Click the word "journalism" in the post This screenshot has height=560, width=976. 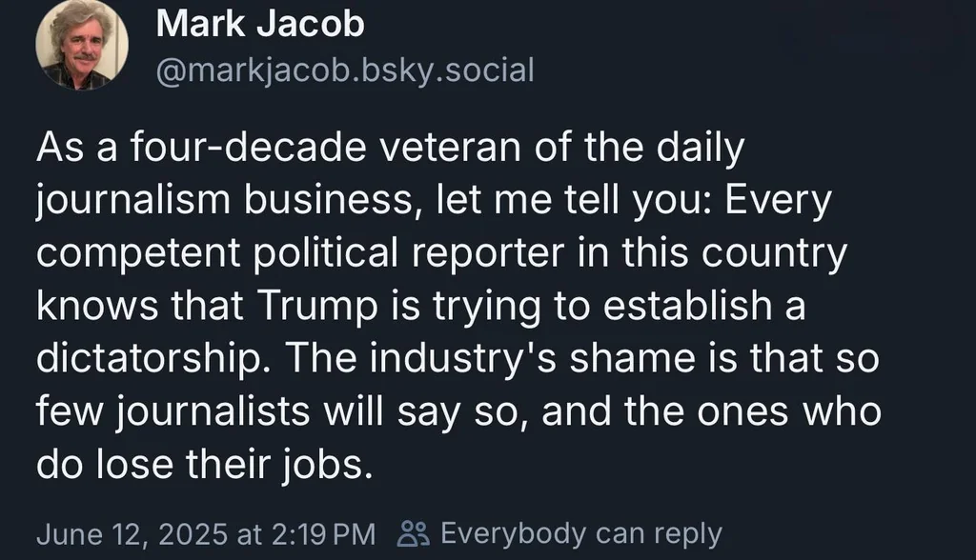133,201
